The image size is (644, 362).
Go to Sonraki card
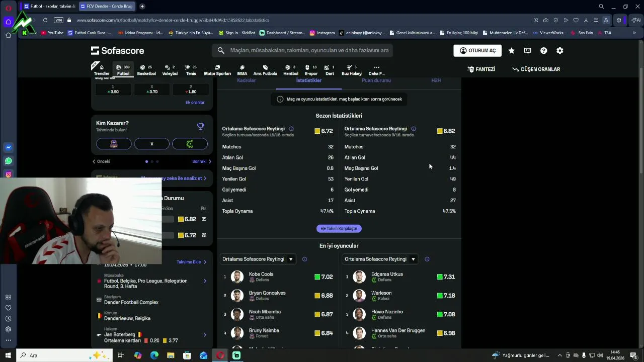click(202, 161)
